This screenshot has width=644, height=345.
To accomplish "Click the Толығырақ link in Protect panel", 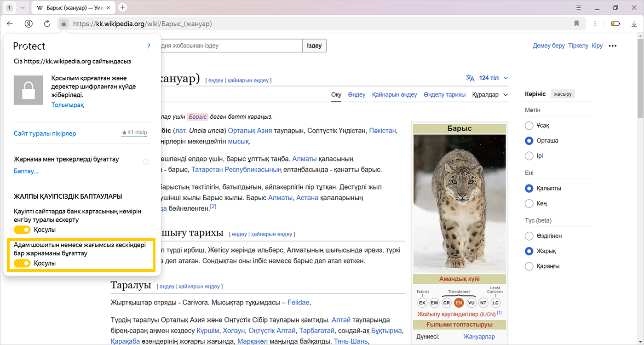I will (68, 105).
